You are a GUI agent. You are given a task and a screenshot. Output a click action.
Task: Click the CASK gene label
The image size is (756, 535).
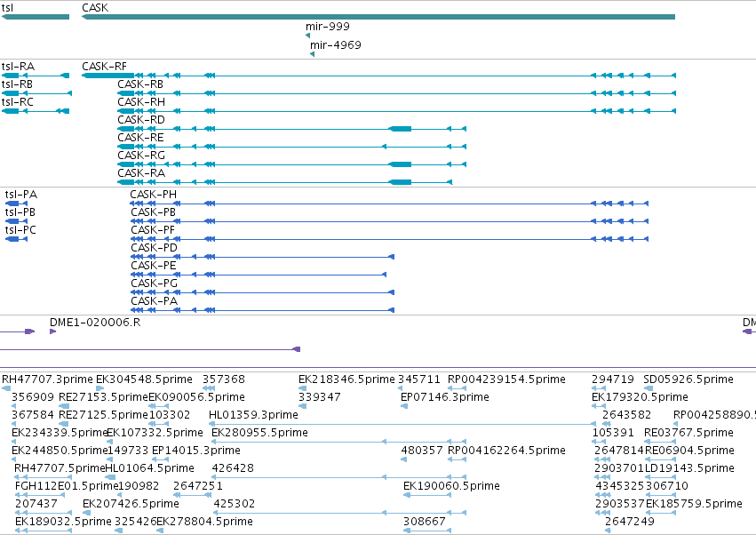(95, 8)
